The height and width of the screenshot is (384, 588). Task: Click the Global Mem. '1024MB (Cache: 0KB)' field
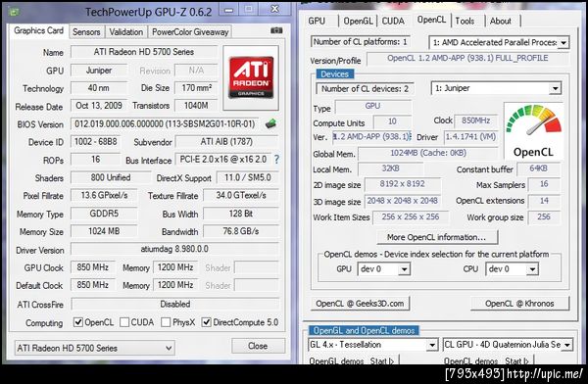point(428,153)
